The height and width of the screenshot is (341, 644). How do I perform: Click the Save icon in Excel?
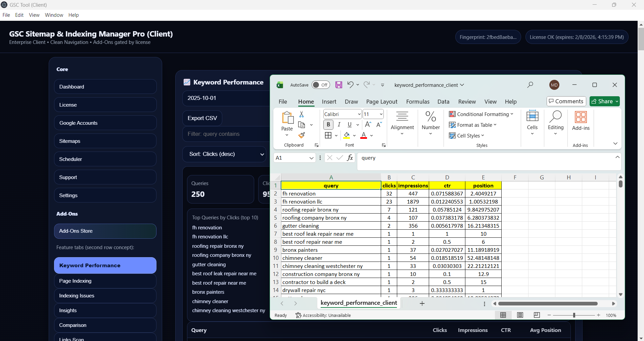pos(338,85)
